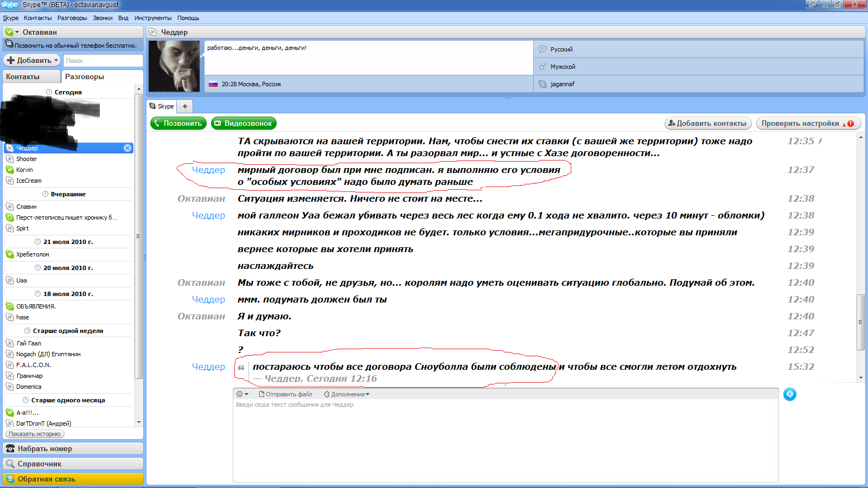The width and height of the screenshot is (868, 488).
Task: Click the green Позвонить call button
Action: 178,123
